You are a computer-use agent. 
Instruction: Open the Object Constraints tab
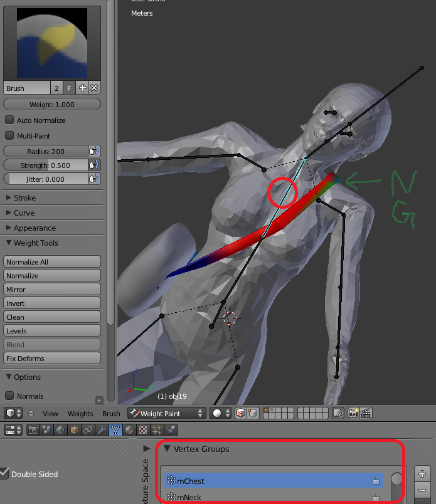point(88,430)
